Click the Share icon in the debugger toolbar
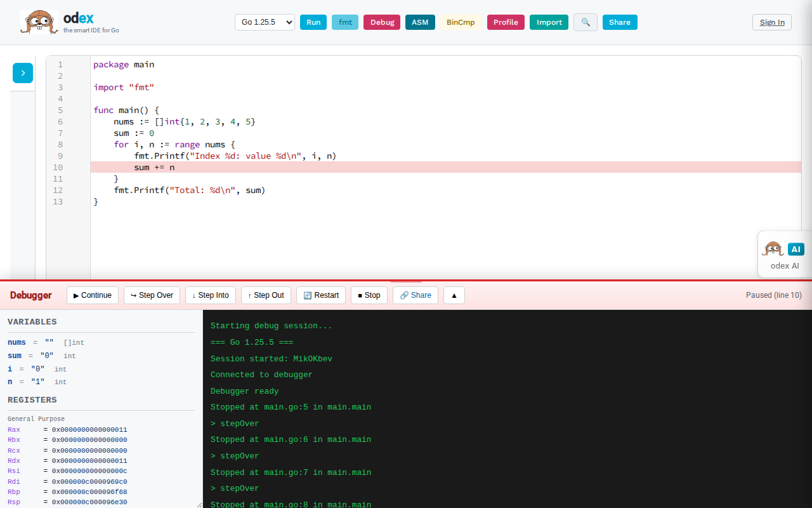812x508 pixels. pyautogui.click(x=415, y=295)
